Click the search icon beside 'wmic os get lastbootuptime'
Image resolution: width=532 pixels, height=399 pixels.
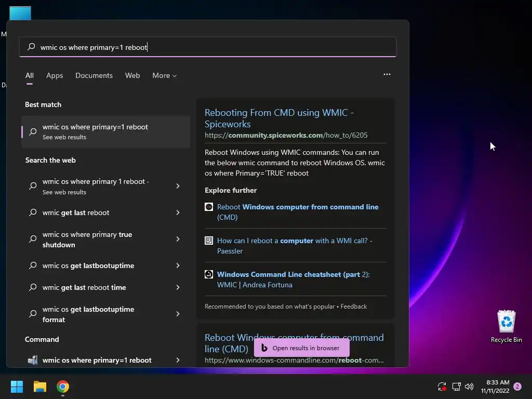click(33, 265)
